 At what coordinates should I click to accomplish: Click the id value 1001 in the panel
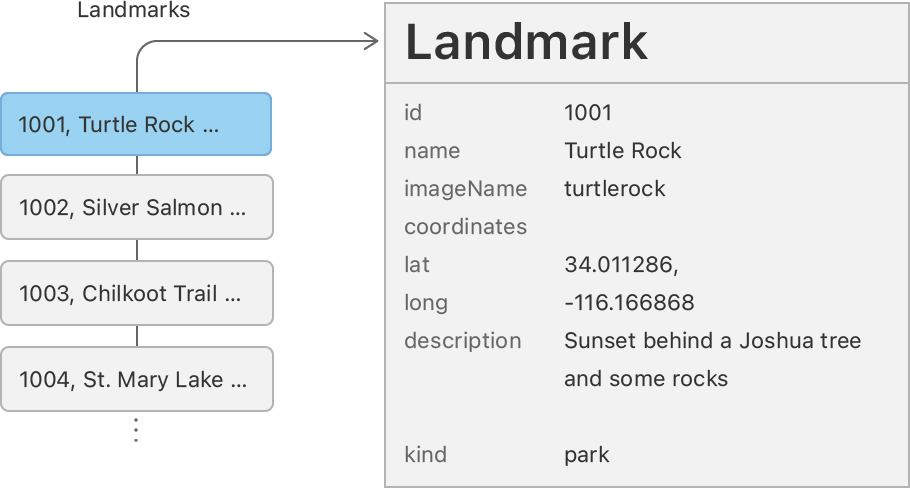click(x=587, y=113)
